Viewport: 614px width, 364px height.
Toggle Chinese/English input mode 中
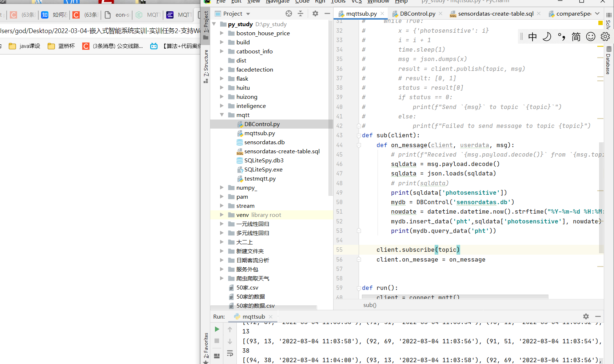click(x=532, y=37)
